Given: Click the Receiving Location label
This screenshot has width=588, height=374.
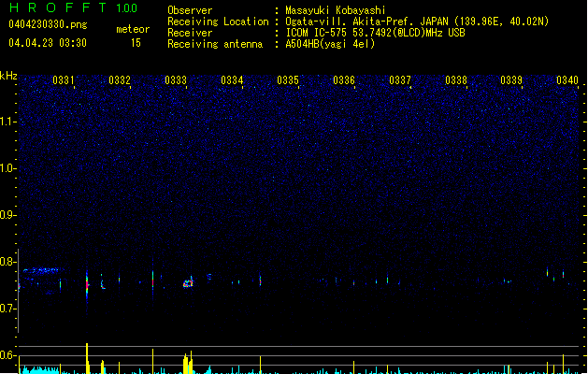Looking at the screenshot, I should click(x=218, y=22).
